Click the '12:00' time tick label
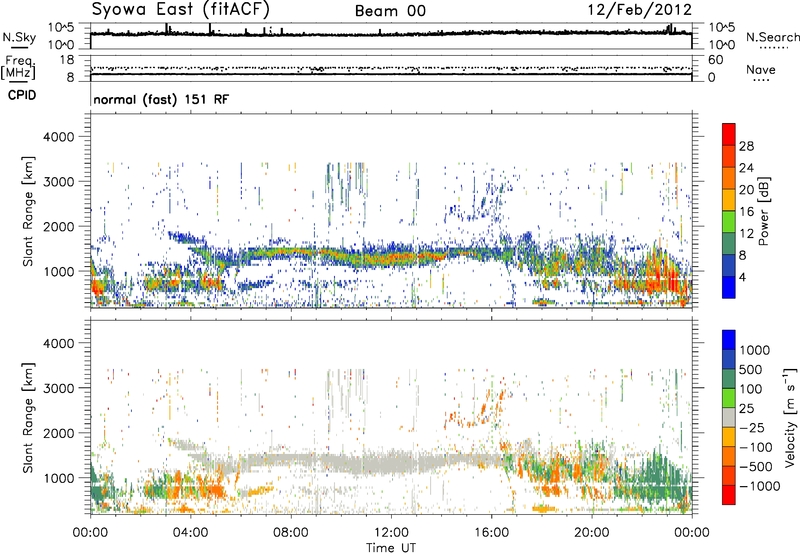 (x=391, y=533)
